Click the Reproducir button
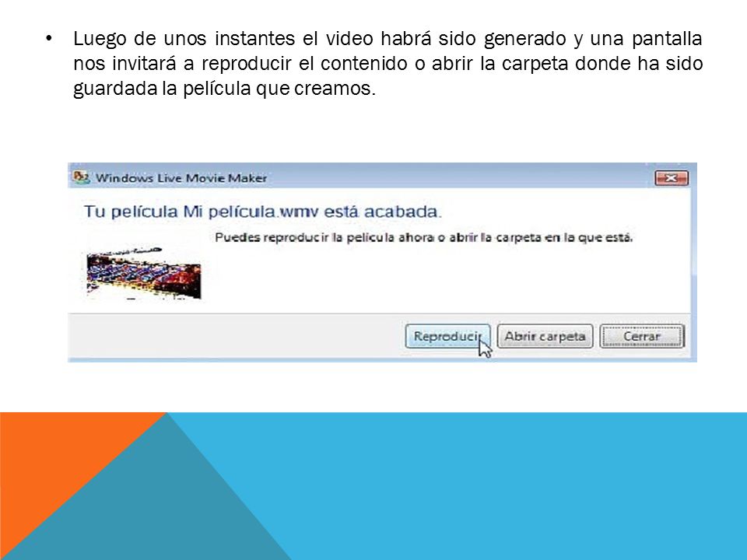The height and width of the screenshot is (560, 747). point(447,336)
